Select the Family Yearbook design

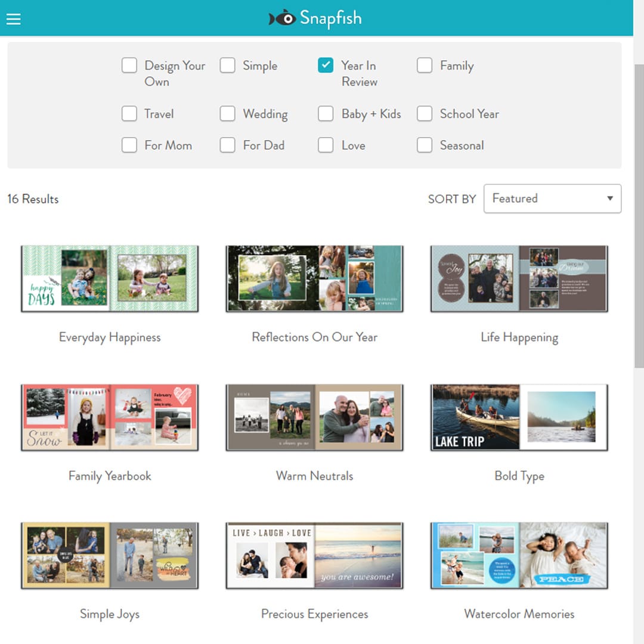click(x=110, y=417)
